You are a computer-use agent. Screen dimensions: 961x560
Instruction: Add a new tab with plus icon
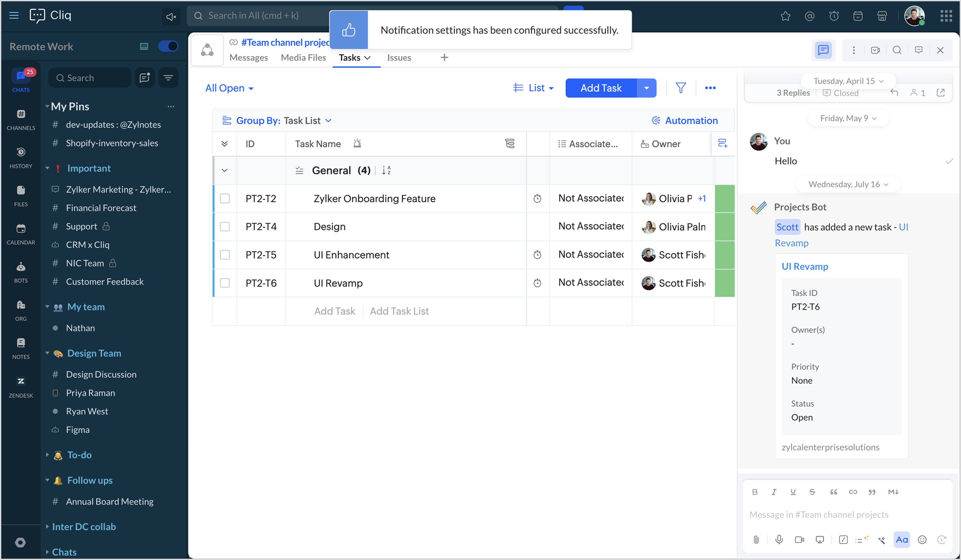coord(444,58)
